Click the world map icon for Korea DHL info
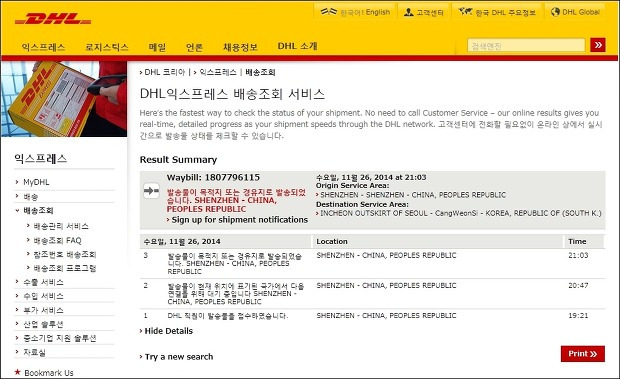Screen dimensions: 620x379 click(x=465, y=12)
